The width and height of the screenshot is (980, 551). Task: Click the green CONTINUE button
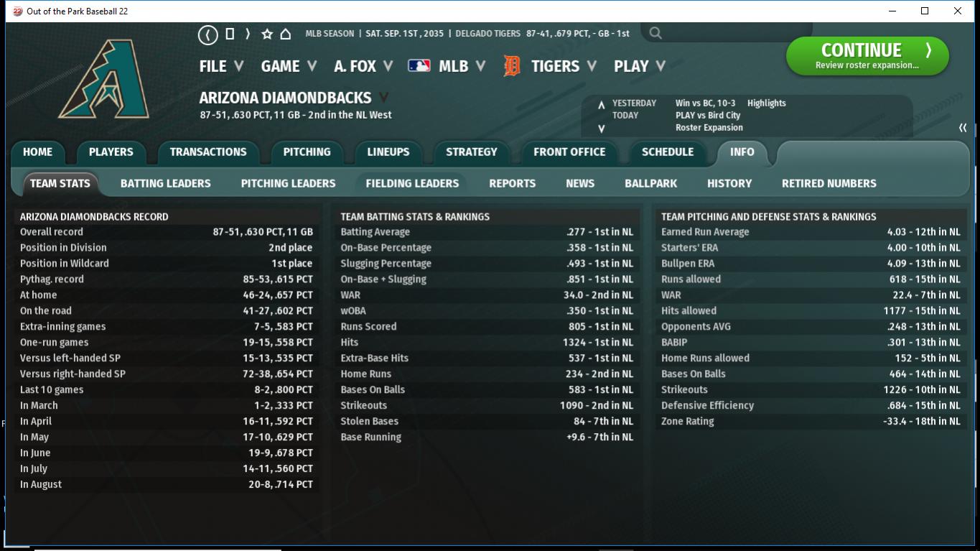point(867,56)
